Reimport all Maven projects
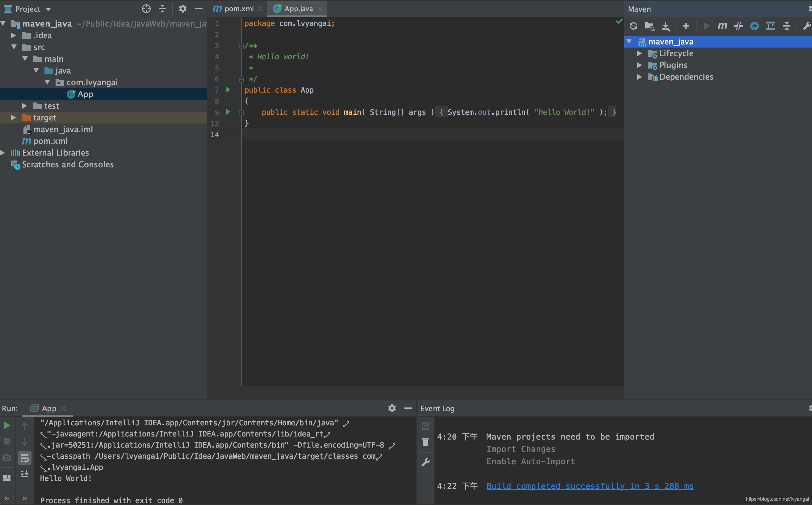Image resolution: width=812 pixels, height=505 pixels. [x=633, y=26]
